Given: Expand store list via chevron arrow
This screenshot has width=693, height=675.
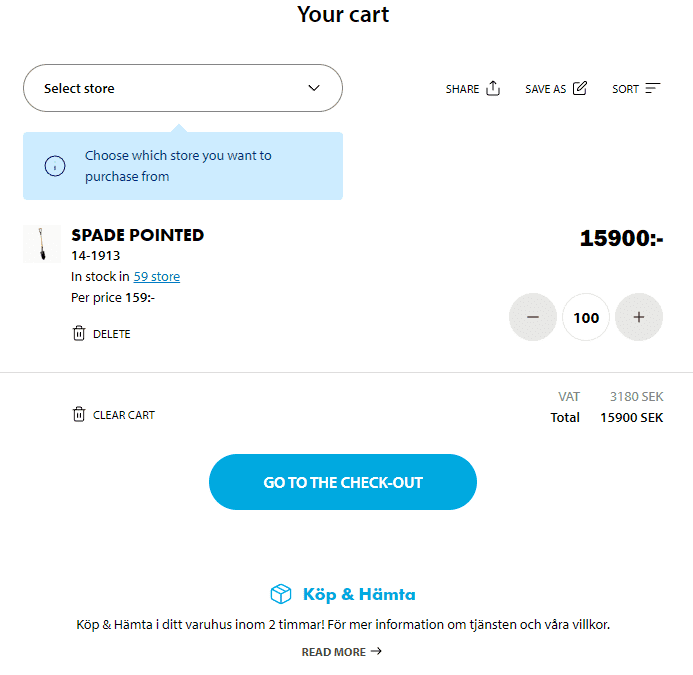Looking at the screenshot, I should 314,88.
